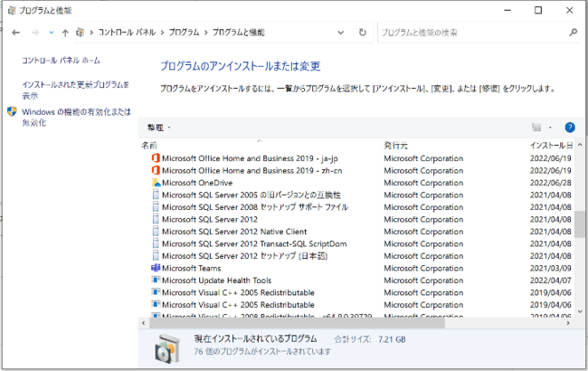588x371 pixels.
Task: Sort by 発行元 column header
Action: point(395,145)
